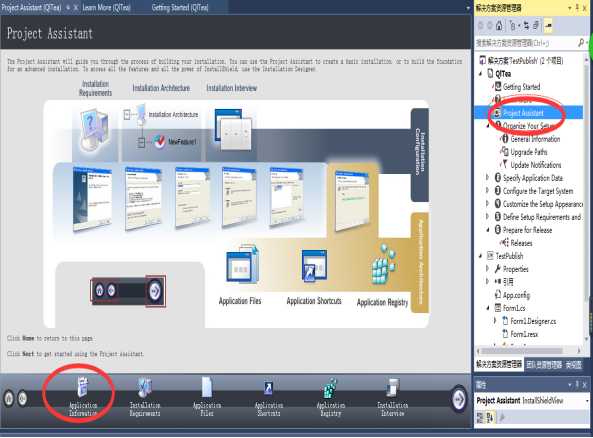593x438 pixels.
Task: Select Project Assistant in Solution Explorer
Action: pyautogui.click(x=523, y=113)
